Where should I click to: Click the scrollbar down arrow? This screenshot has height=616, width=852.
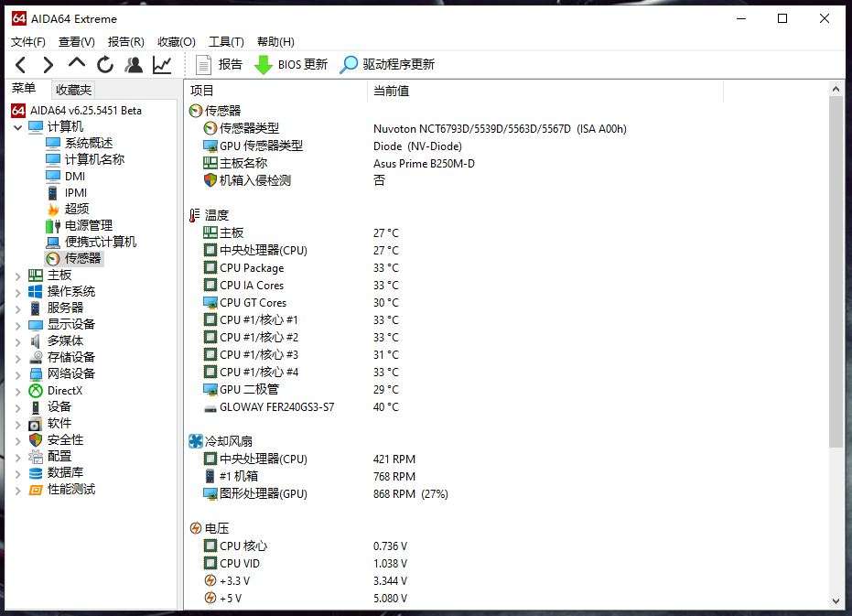click(836, 600)
